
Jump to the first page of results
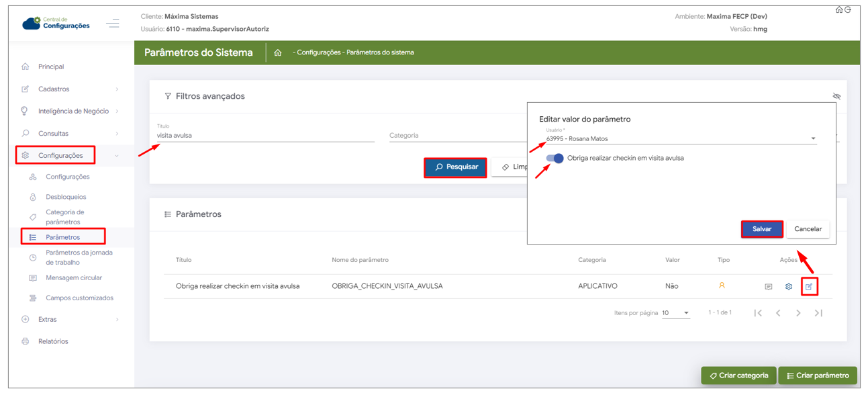coord(758,313)
